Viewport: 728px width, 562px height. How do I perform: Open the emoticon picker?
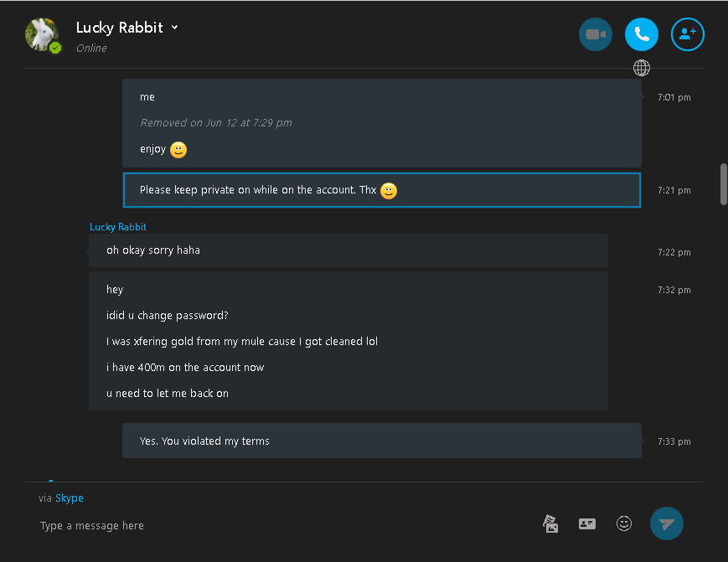click(623, 523)
